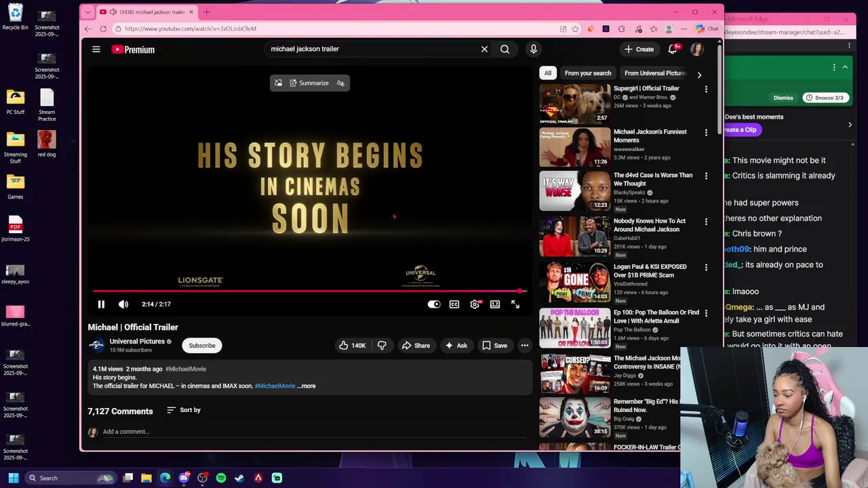The height and width of the screenshot is (488, 868).
Task: Open the Supergirl Official Trailer thumbnail
Action: pyautogui.click(x=575, y=104)
